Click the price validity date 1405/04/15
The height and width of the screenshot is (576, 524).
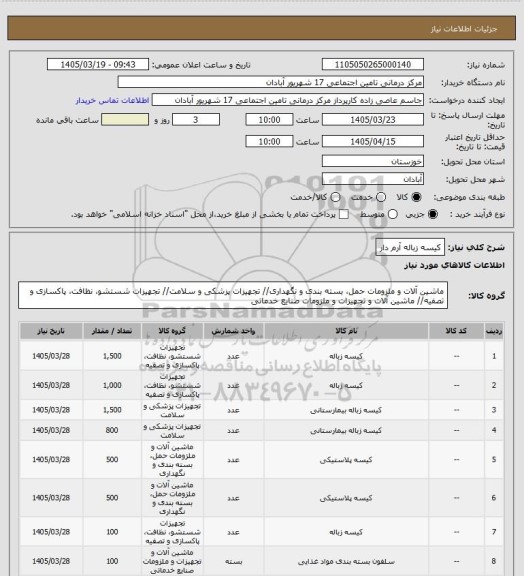[x=373, y=141]
